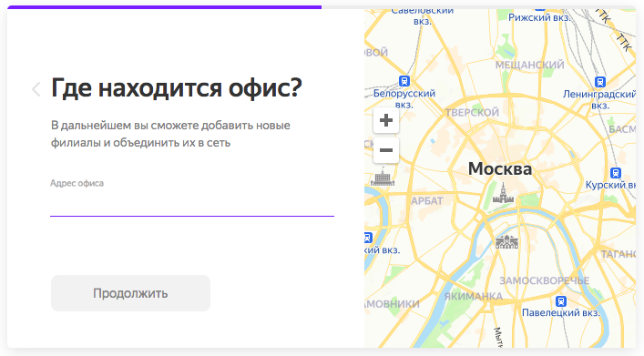This screenshot has width=644, height=356.
Task: Click the ТВЕРСКОЙ district label on map
Action: click(x=473, y=113)
